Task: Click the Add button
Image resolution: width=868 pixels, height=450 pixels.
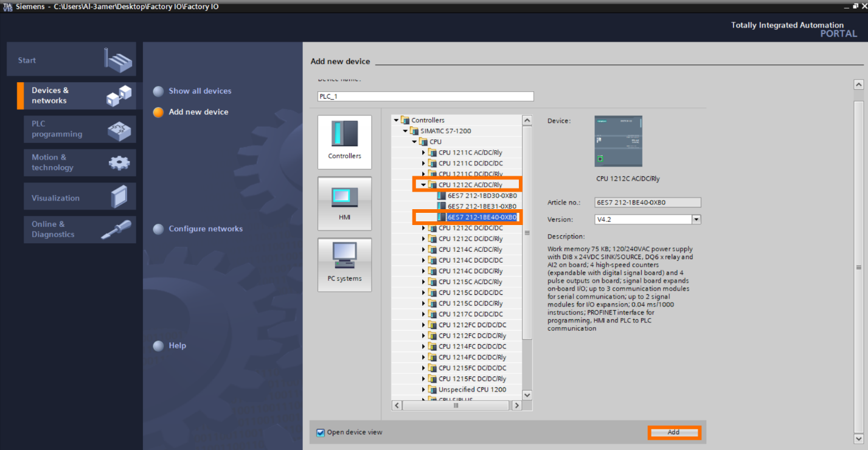Action: pos(674,432)
